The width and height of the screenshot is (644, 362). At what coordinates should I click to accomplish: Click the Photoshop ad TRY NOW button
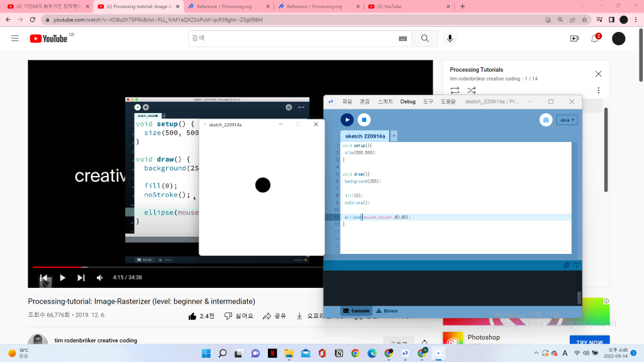pos(589,341)
